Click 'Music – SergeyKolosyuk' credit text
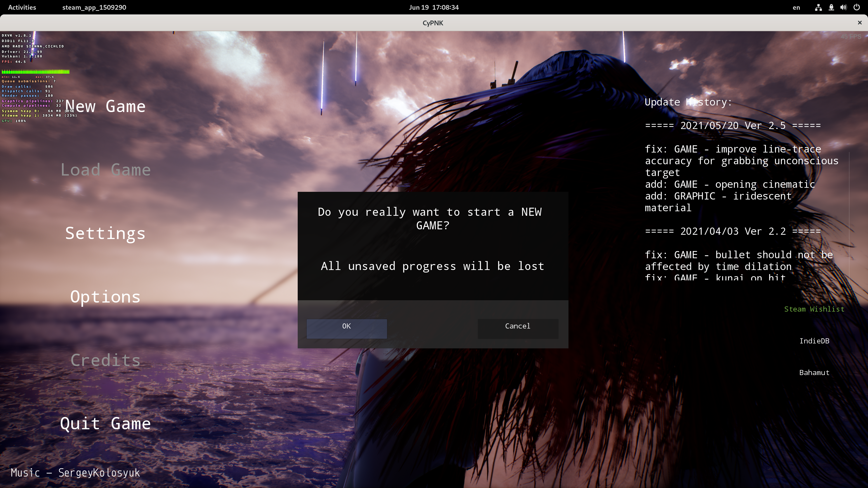The height and width of the screenshot is (488, 868). (x=75, y=473)
